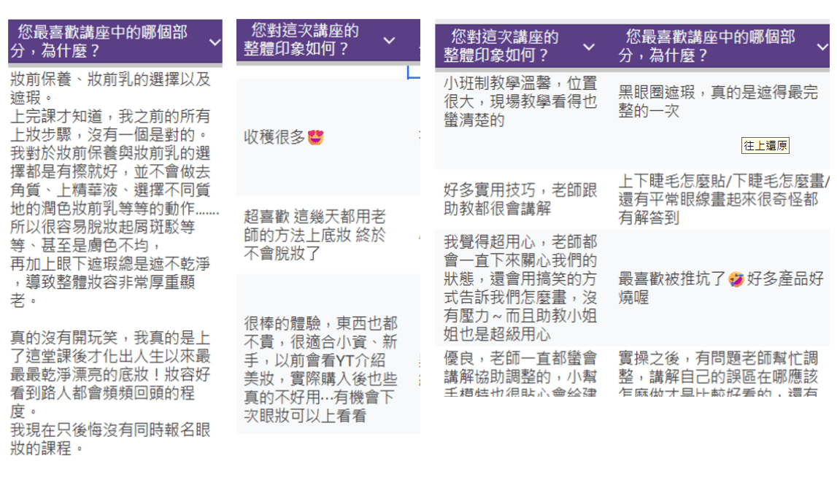Click the 往上還原 tooltip button
This screenshot has width=837, height=504.
765,146
